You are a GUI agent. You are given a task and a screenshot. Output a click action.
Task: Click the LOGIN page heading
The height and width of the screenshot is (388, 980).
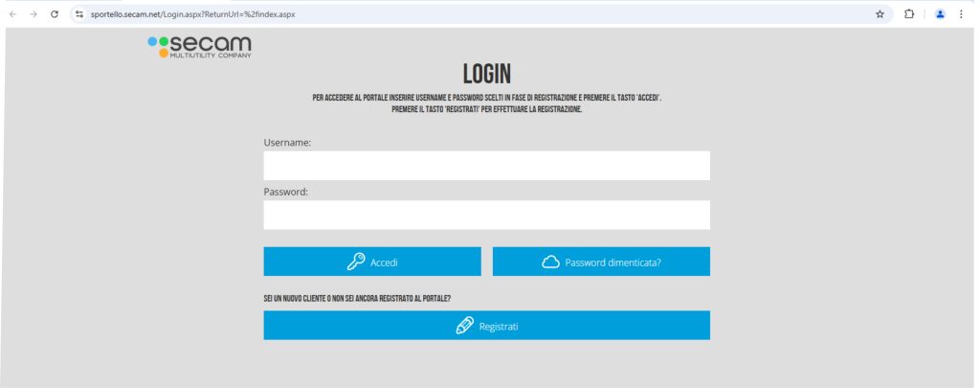(x=486, y=74)
